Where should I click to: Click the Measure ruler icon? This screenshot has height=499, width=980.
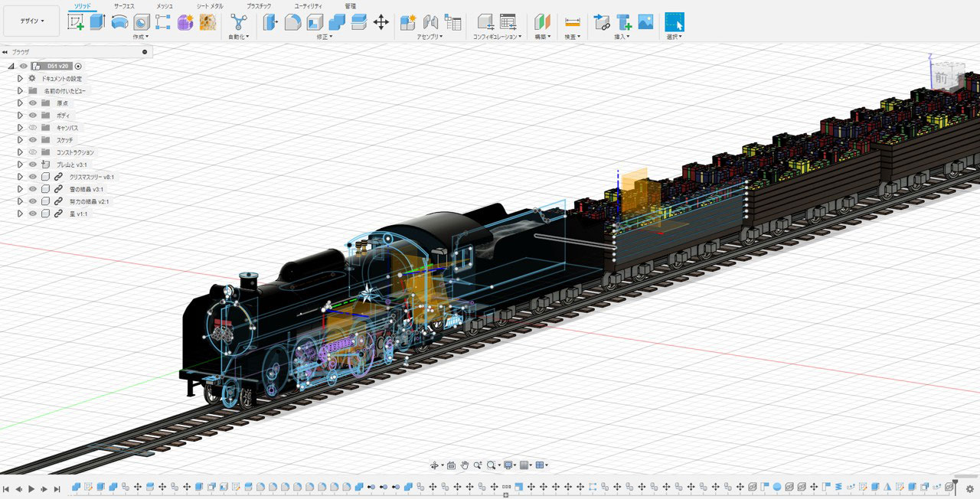(572, 22)
